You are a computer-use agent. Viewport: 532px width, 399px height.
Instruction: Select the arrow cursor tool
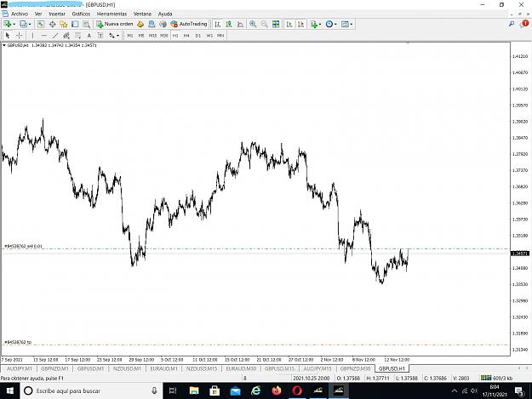8,35
